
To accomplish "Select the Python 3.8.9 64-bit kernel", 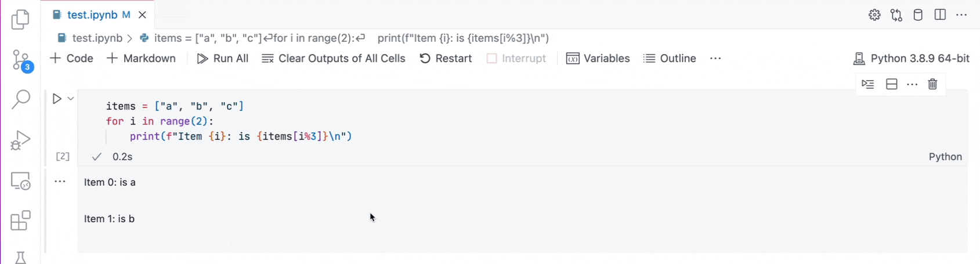I will coord(912,59).
